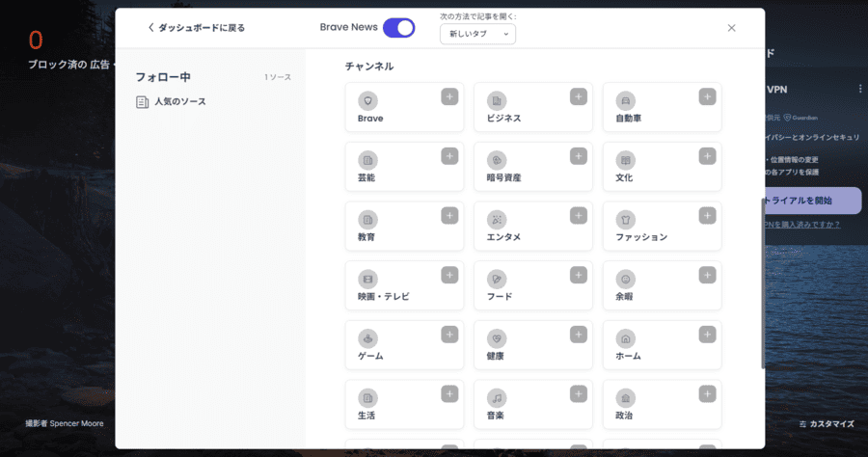868x457 pixels.
Task: Open カスタマイズ on the new tab page
Action: click(827, 424)
